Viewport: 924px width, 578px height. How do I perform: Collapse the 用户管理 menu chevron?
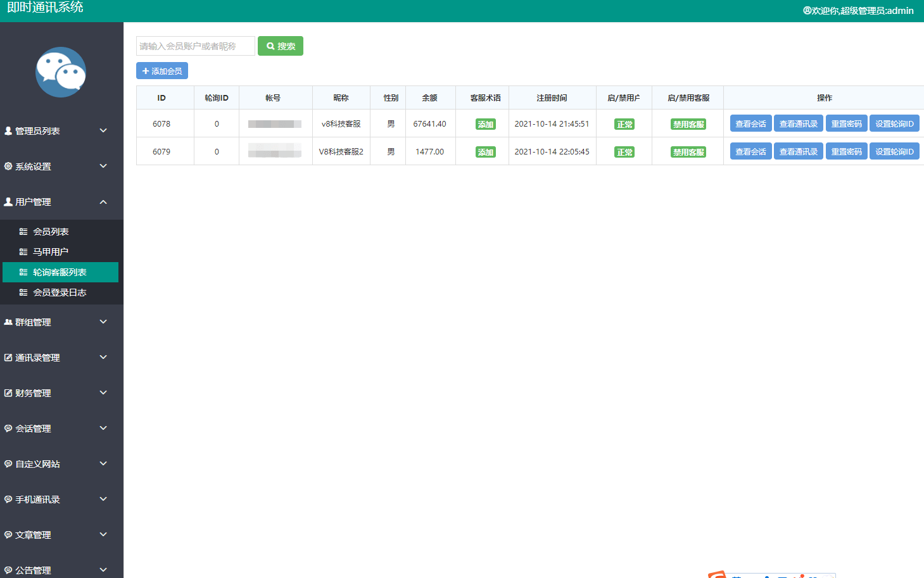103,202
